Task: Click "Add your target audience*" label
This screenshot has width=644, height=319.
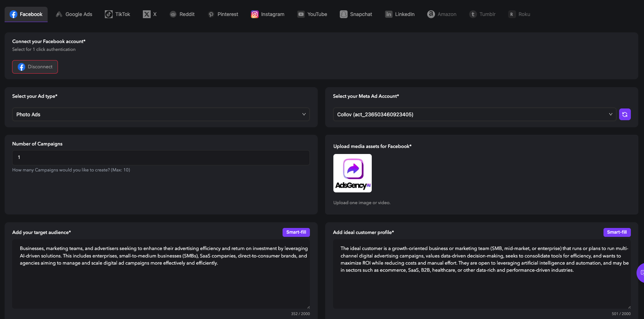Action: [x=42, y=232]
